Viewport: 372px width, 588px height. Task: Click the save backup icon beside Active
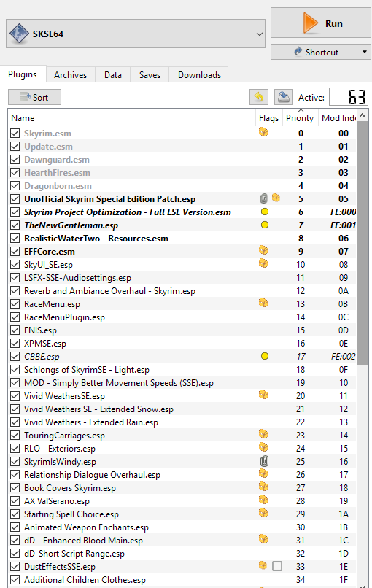(x=284, y=98)
